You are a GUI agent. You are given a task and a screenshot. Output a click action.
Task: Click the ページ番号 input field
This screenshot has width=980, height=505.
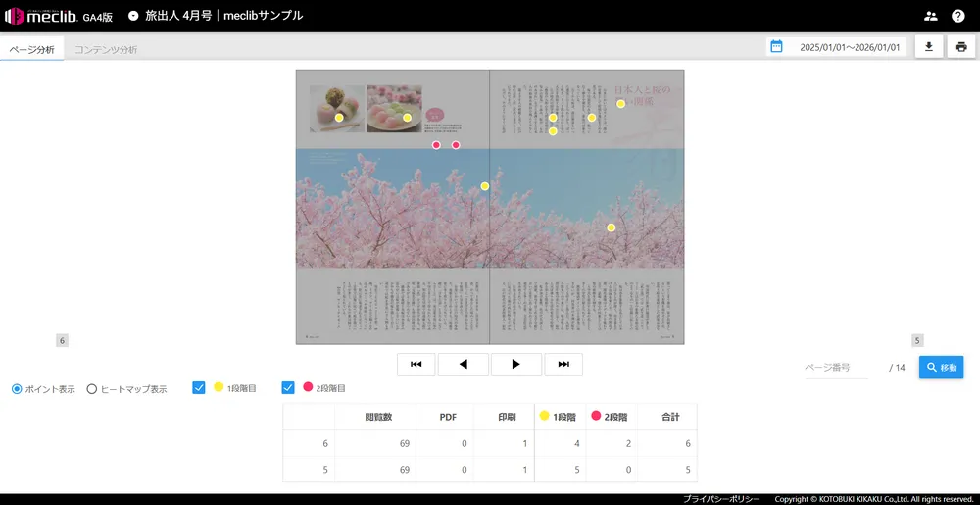[x=835, y=367]
